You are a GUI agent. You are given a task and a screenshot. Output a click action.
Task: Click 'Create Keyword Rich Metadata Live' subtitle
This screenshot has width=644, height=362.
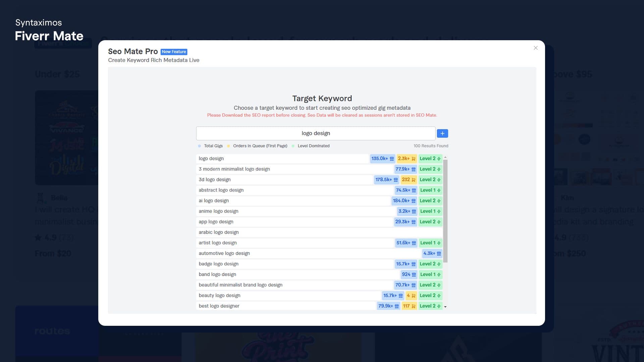[x=154, y=60]
